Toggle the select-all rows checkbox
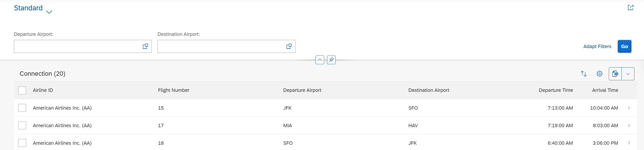 pos(22,90)
